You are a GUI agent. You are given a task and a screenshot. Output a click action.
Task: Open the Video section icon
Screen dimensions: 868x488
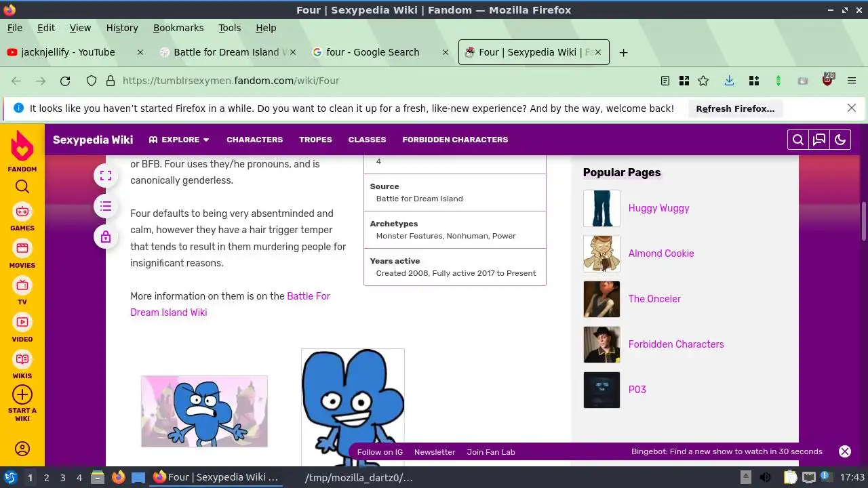(x=22, y=322)
